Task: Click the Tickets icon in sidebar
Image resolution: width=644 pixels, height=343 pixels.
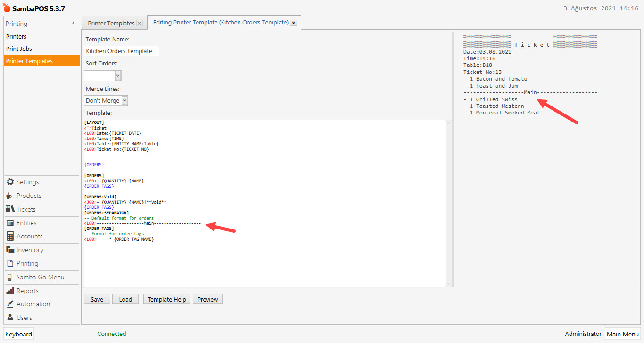Action: pyautogui.click(x=10, y=209)
